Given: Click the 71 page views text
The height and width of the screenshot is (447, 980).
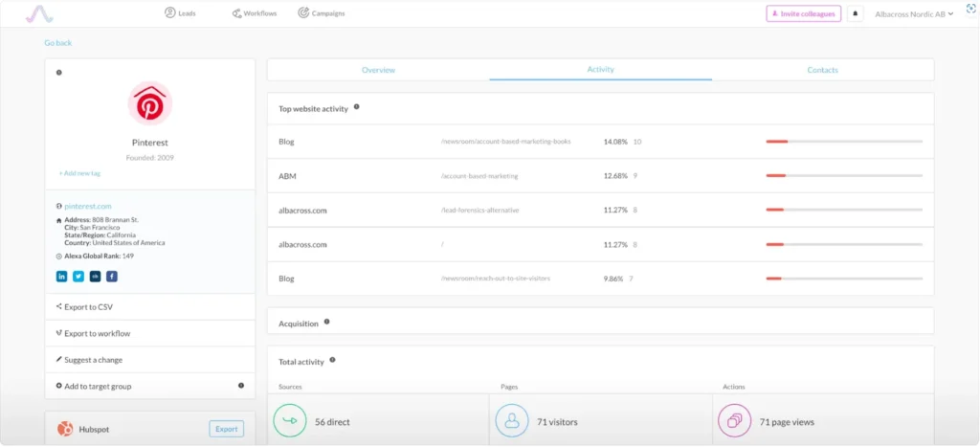Looking at the screenshot, I should pyautogui.click(x=787, y=422).
